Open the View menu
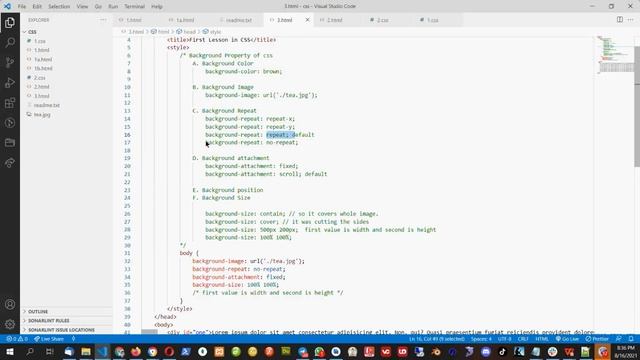Screen dimensions: 640x360 click(x=82, y=7)
